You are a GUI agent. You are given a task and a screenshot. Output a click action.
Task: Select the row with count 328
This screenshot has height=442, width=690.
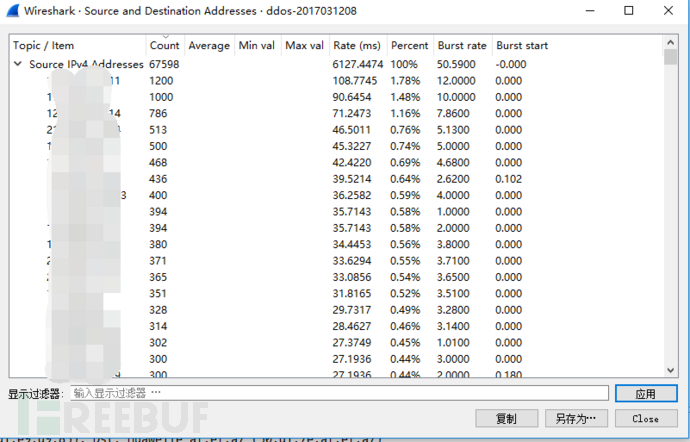(336, 310)
